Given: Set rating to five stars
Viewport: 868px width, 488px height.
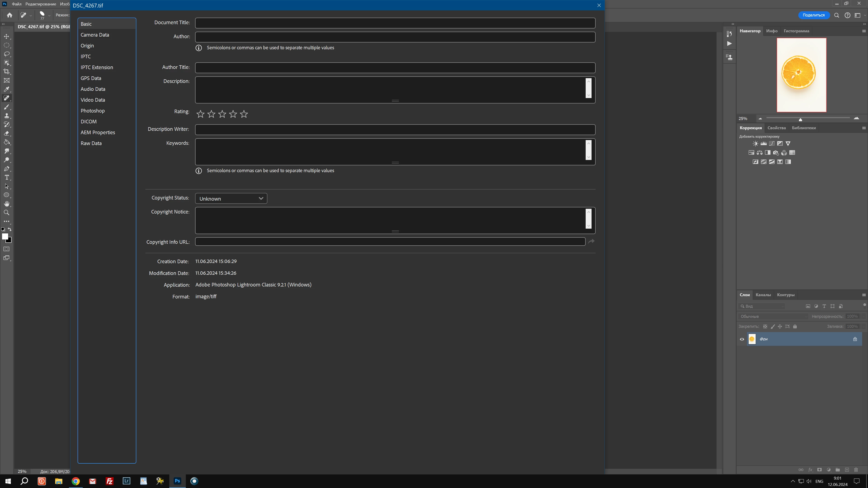Looking at the screenshot, I should coord(244,114).
